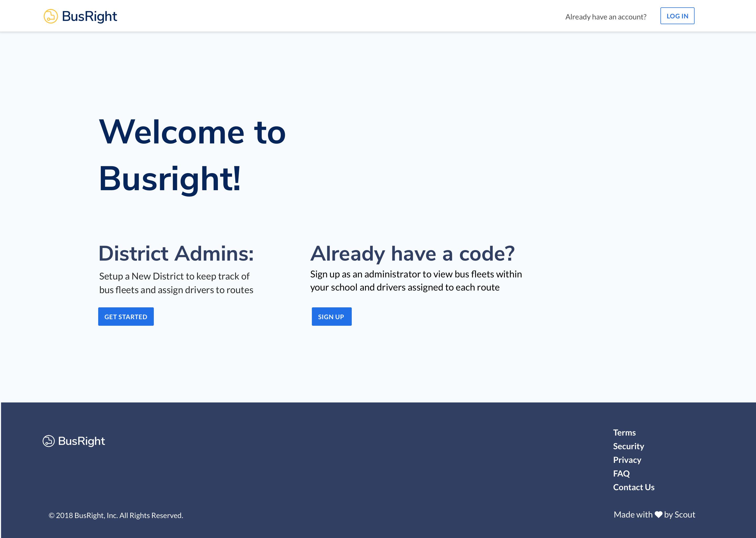
Task: Open the Terms link in footer
Action: pos(624,433)
